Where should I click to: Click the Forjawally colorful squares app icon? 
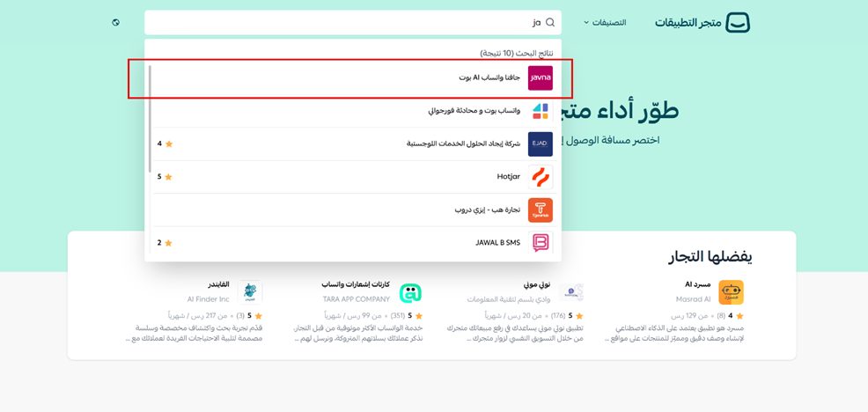coord(541,111)
